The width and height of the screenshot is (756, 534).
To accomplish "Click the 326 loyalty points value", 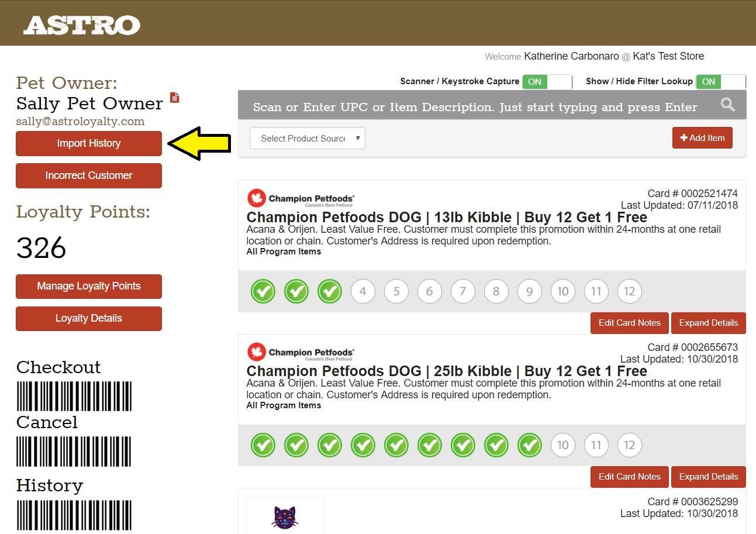I will click(x=41, y=249).
